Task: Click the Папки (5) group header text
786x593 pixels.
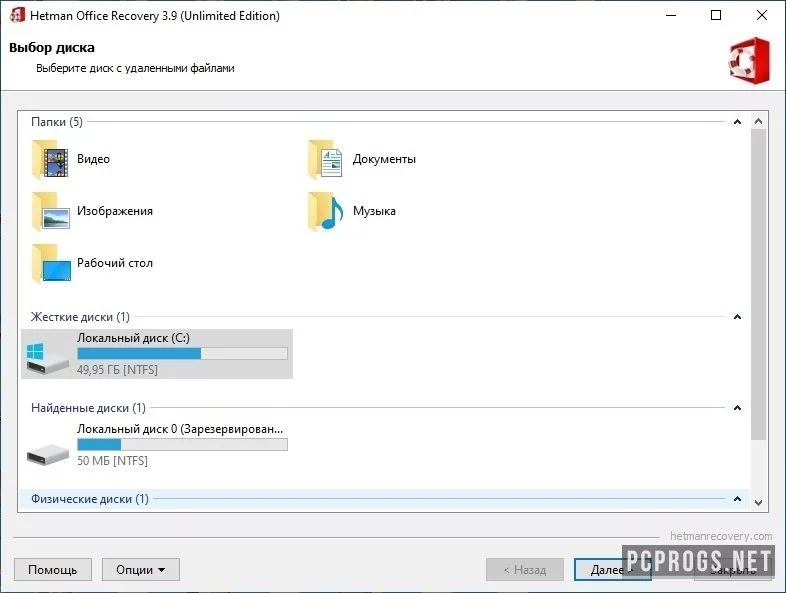Action: 57,122
